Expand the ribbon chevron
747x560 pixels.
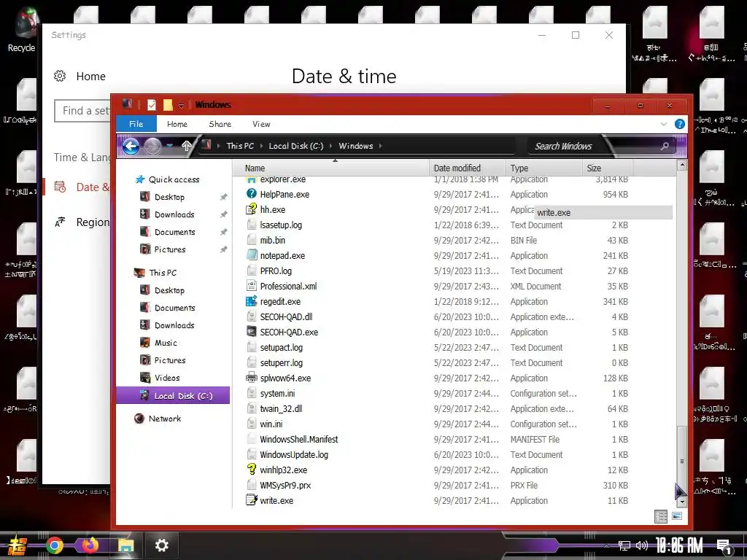[x=664, y=124]
